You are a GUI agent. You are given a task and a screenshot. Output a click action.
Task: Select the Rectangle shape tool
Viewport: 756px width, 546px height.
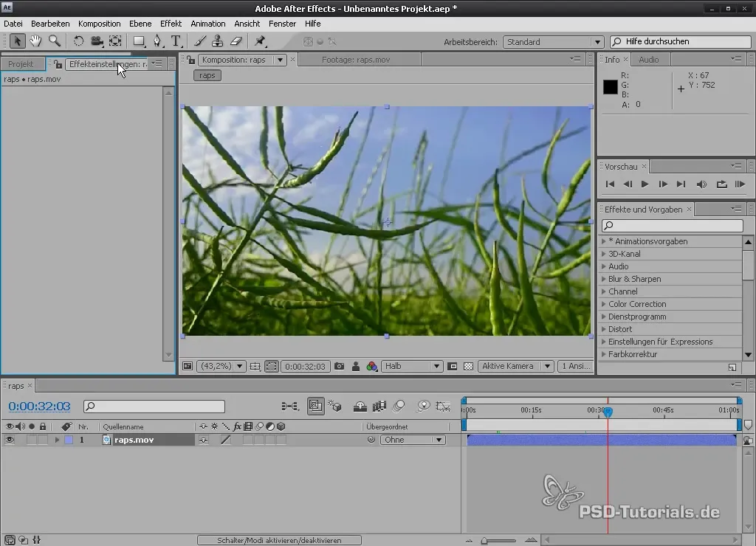(139, 41)
